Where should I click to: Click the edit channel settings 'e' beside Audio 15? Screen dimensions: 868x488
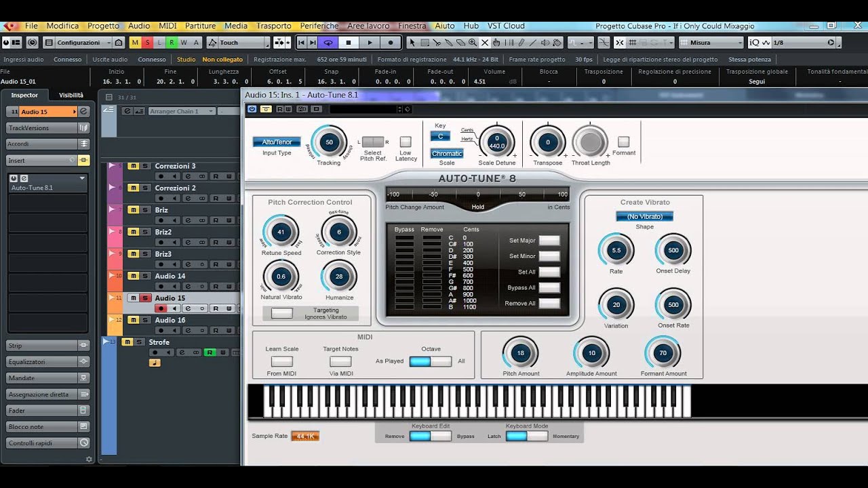[84, 111]
